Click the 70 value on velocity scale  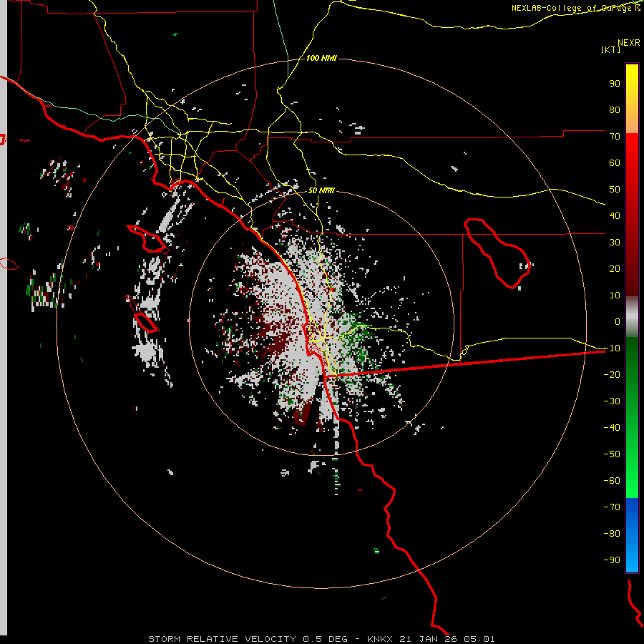(615, 137)
